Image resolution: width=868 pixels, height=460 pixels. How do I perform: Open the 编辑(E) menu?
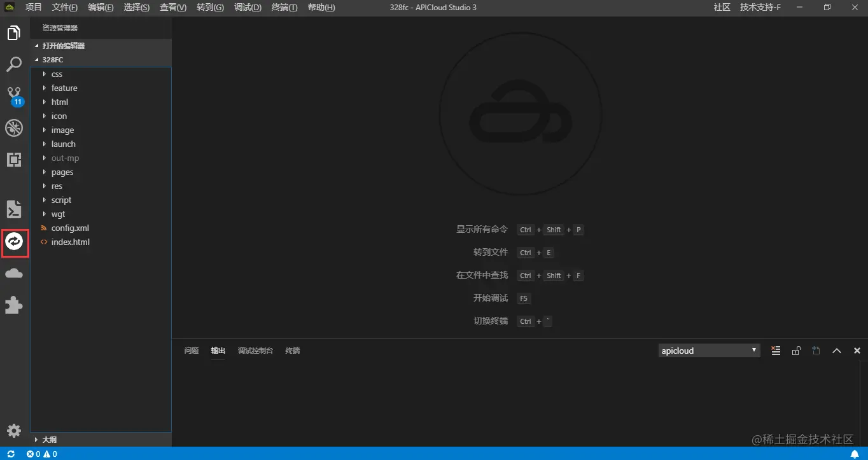point(101,7)
